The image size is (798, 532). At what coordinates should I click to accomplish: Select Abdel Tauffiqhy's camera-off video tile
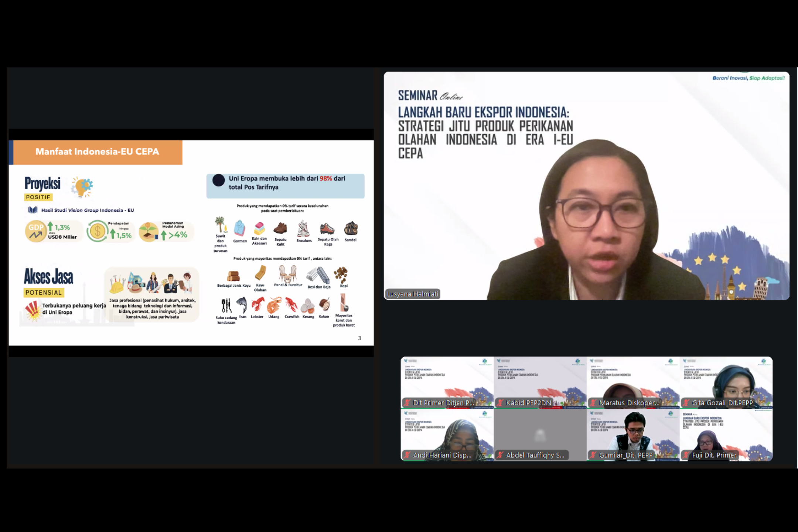(540, 433)
